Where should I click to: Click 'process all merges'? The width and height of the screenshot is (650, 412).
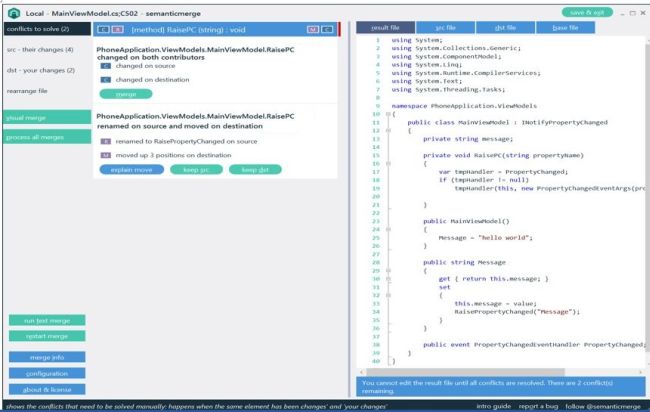[47, 137]
